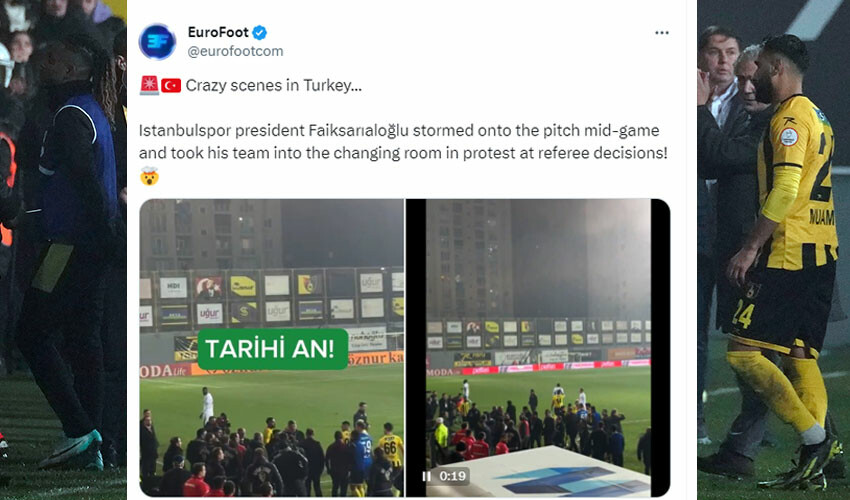Open the EuroFoot profile avatar
The width and height of the screenshot is (850, 500).
point(157,42)
